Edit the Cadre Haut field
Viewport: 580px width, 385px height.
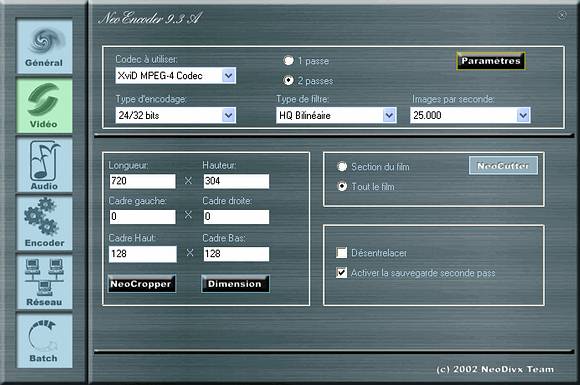pos(143,254)
